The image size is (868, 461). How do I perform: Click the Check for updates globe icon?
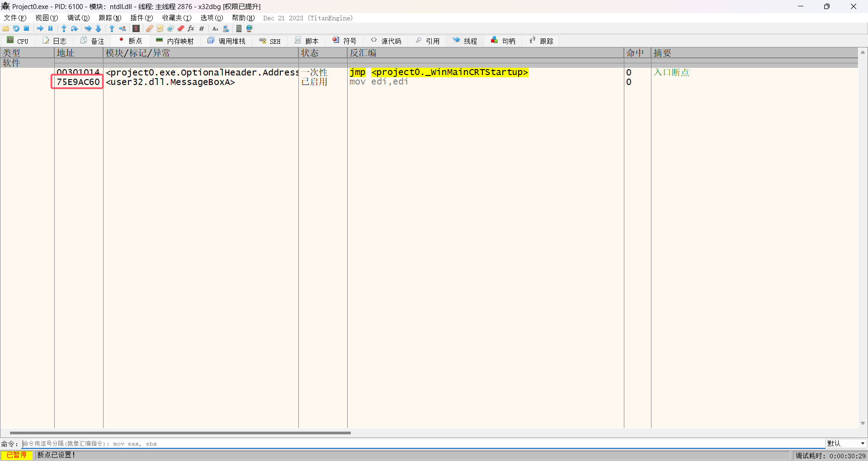pyautogui.click(x=250, y=28)
